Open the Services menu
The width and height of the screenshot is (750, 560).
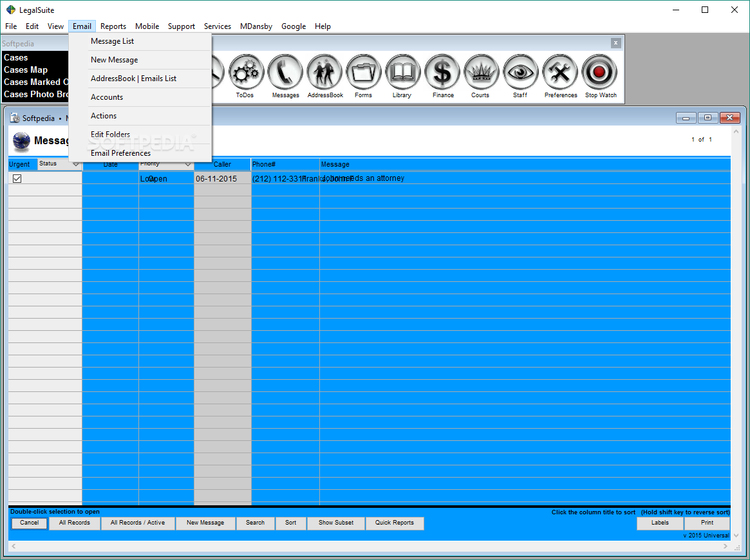tap(218, 26)
